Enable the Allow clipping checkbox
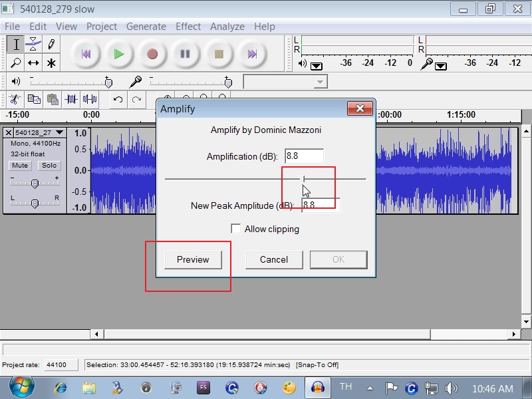Screen dimensions: 532x399 [x=236, y=229]
